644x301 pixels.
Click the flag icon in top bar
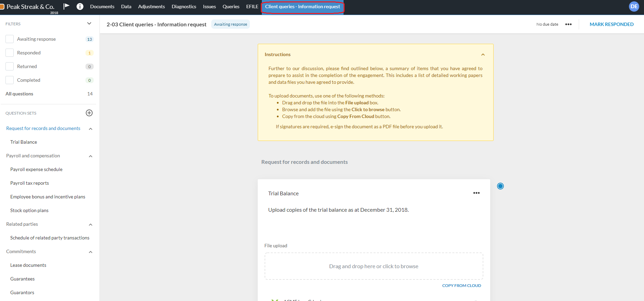click(x=67, y=6)
